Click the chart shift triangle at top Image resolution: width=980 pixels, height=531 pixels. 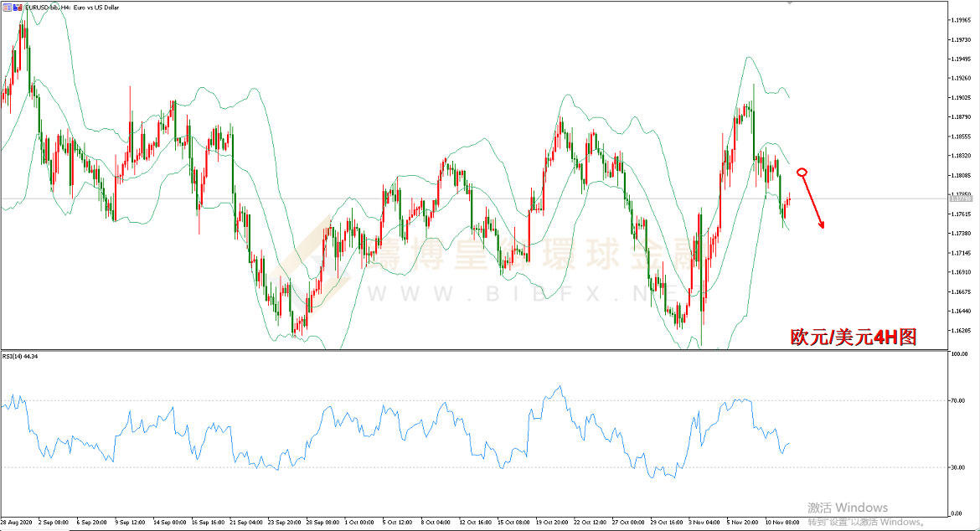[x=790, y=3]
